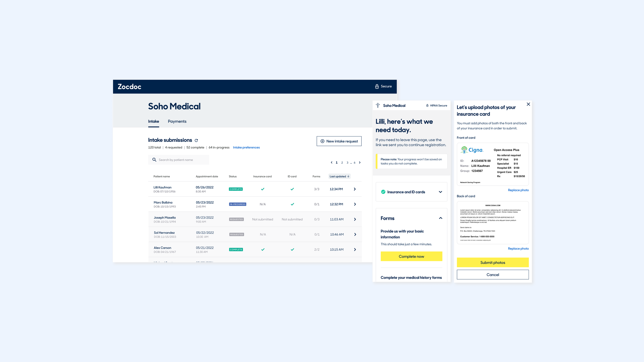Click Complete now button
This screenshot has width=644, height=362.
(411, 256)
